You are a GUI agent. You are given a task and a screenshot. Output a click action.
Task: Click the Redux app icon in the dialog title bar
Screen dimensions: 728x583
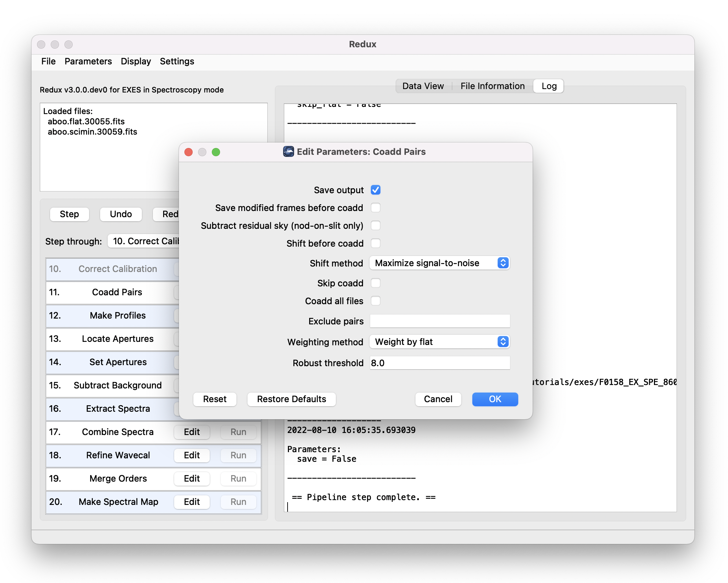288,151
